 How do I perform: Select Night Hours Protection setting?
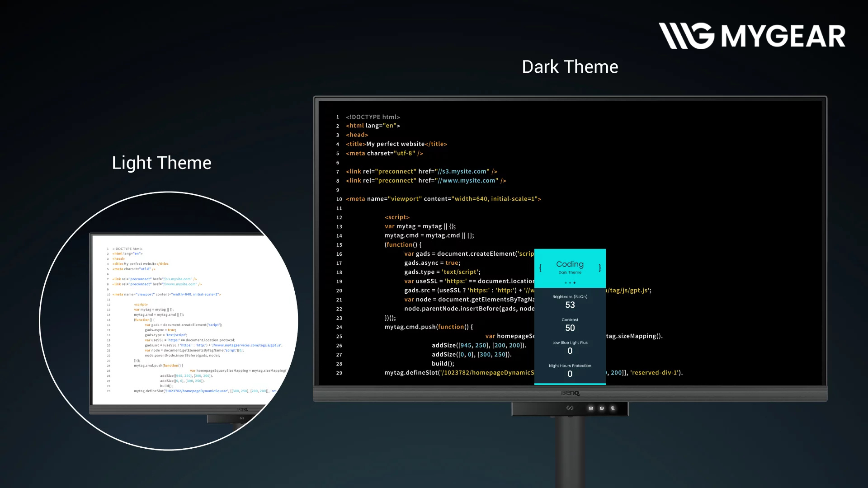pos(570,371)
